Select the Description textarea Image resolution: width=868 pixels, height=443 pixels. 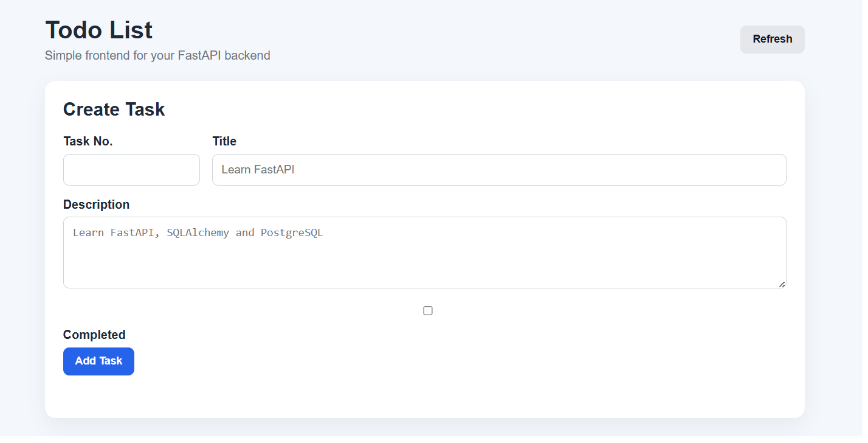click(425, 253)
